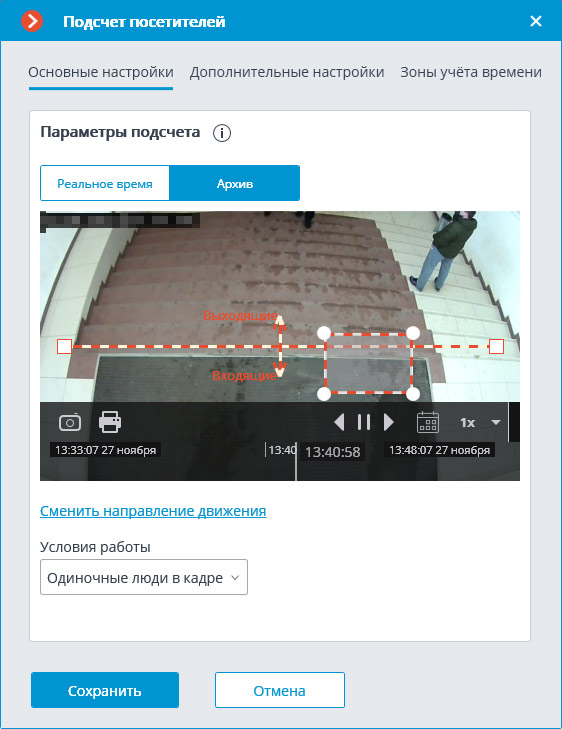This screenshot has width=562, height=729.
Task: Click the print frame icon
Action: pyautogui.click(x=110, y=422)
